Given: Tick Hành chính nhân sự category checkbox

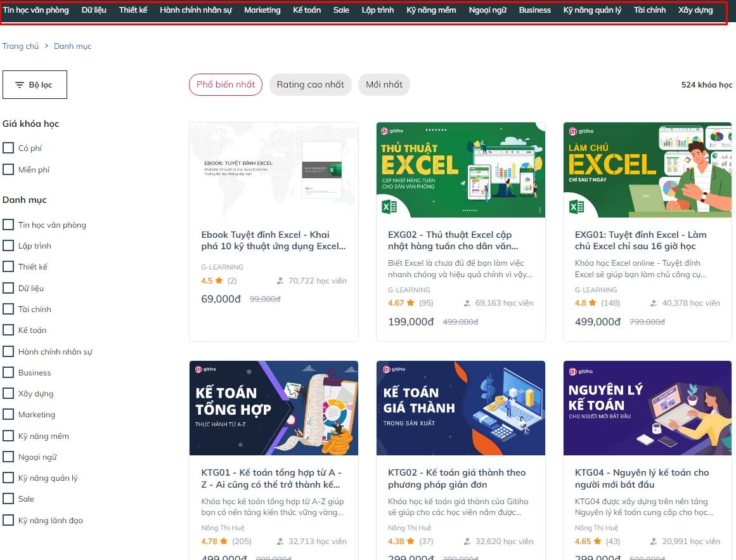Looking at the screenshot, I should click(x=8, y=351).
